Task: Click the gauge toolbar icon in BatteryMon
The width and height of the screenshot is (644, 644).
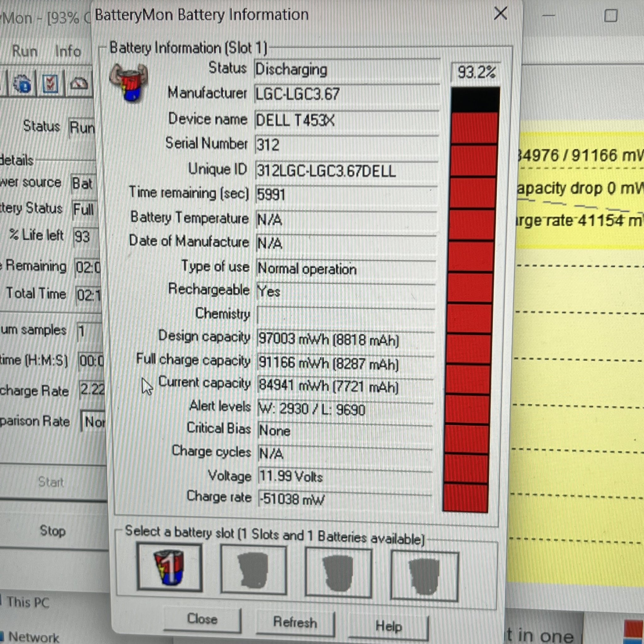Action: point(79,84)
